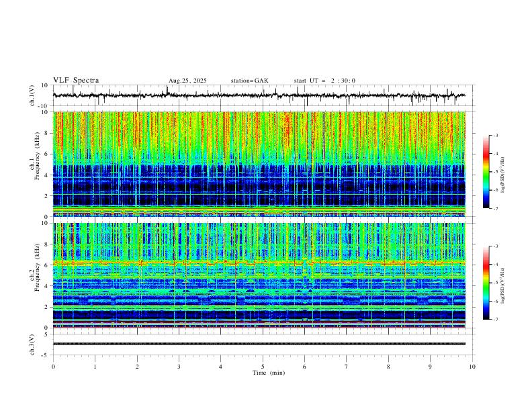The image size is (532, 411).
Task: Click the ch.1 "Frequency (kHz)" axis label
Action: 37,155
